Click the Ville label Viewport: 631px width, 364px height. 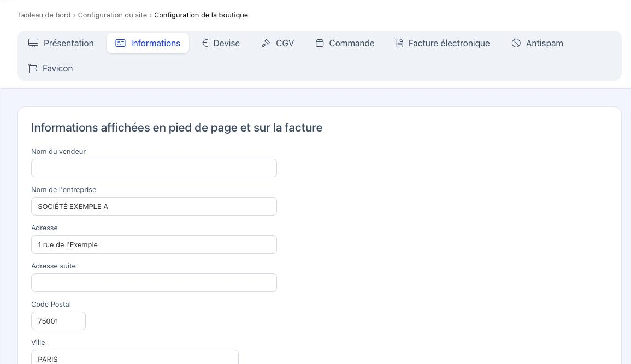coord(38,342)
